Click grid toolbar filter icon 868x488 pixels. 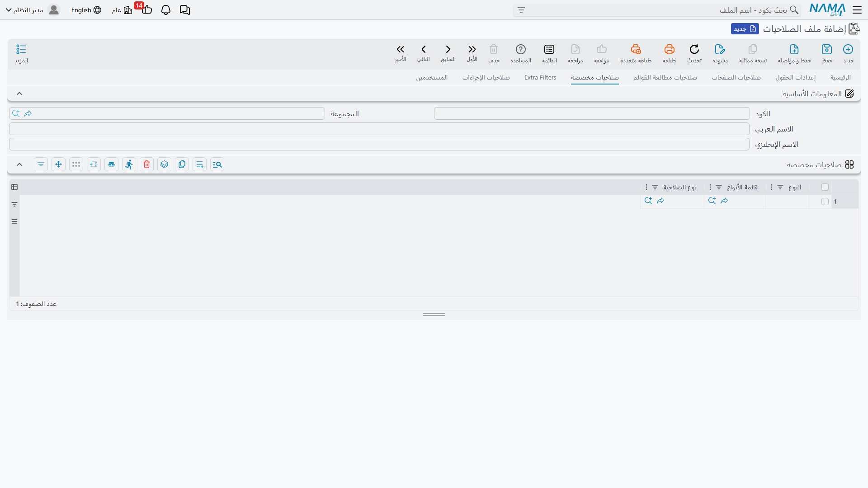coord(41,164)
